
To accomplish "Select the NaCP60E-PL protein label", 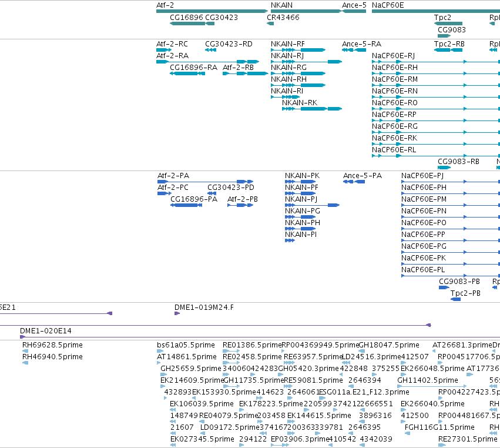I will tap(423, 270).
